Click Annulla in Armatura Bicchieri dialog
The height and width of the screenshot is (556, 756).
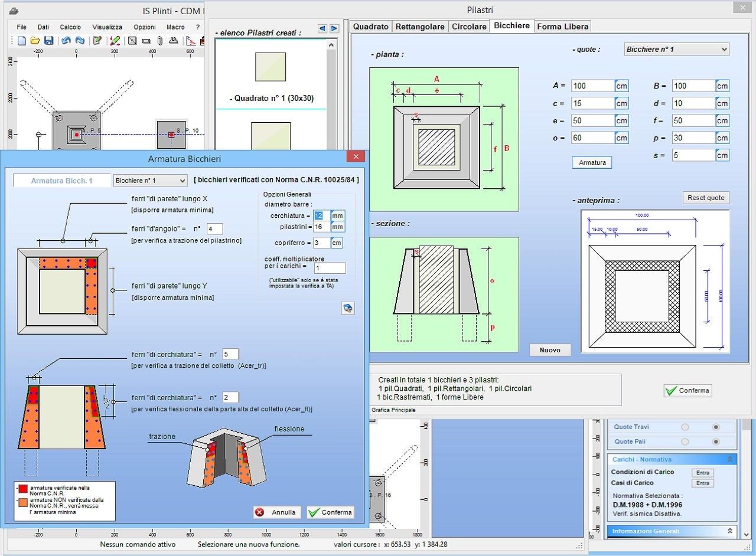tap(277, 512)
